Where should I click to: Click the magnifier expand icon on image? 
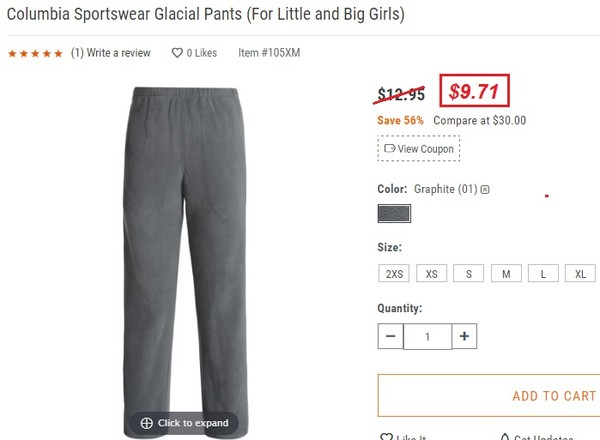pyautogui.click(x=147, y=423)
